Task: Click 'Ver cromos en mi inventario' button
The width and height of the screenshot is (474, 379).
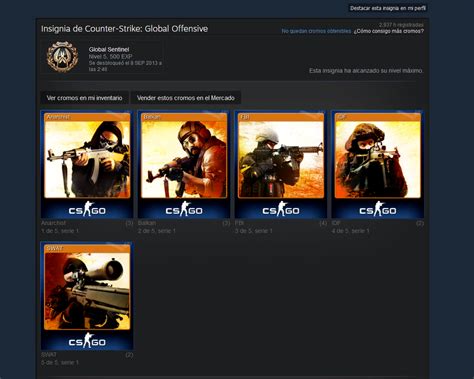Action: pyautogui.click(x=84, y=98)
